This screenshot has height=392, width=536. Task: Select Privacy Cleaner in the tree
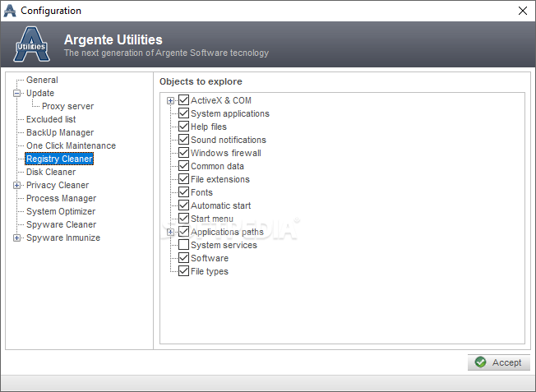(x=58, y=185)
